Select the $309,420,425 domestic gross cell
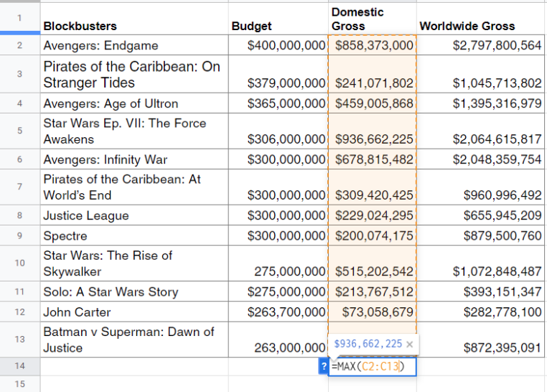 coord(373,187)
